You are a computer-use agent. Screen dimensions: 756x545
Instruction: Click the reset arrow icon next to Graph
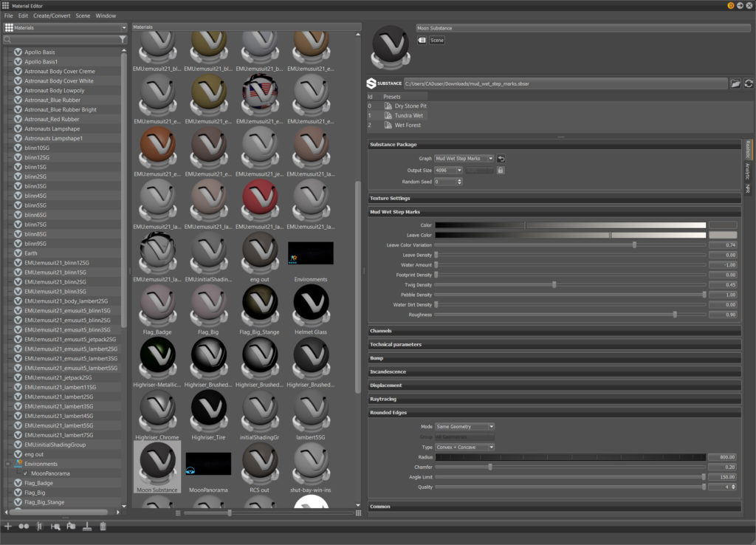pos(501,158)
